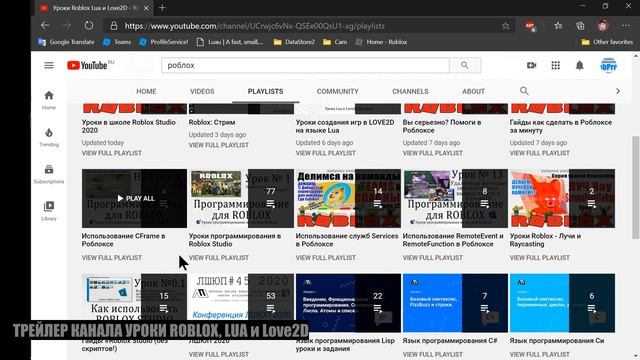Open the account avatar menu

(x=608, y=65)
